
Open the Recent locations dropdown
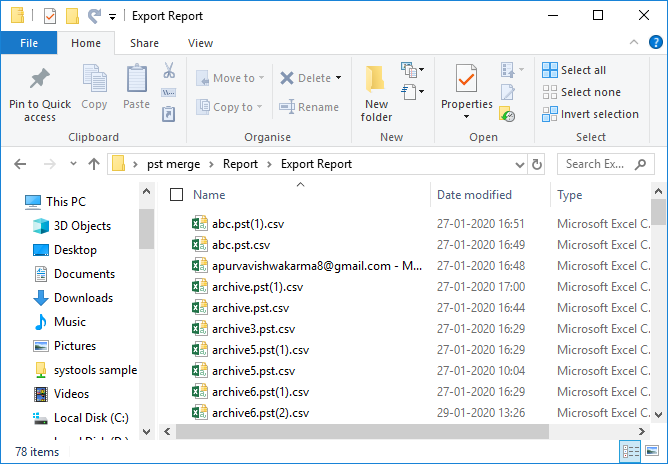(x=73, y=164)
